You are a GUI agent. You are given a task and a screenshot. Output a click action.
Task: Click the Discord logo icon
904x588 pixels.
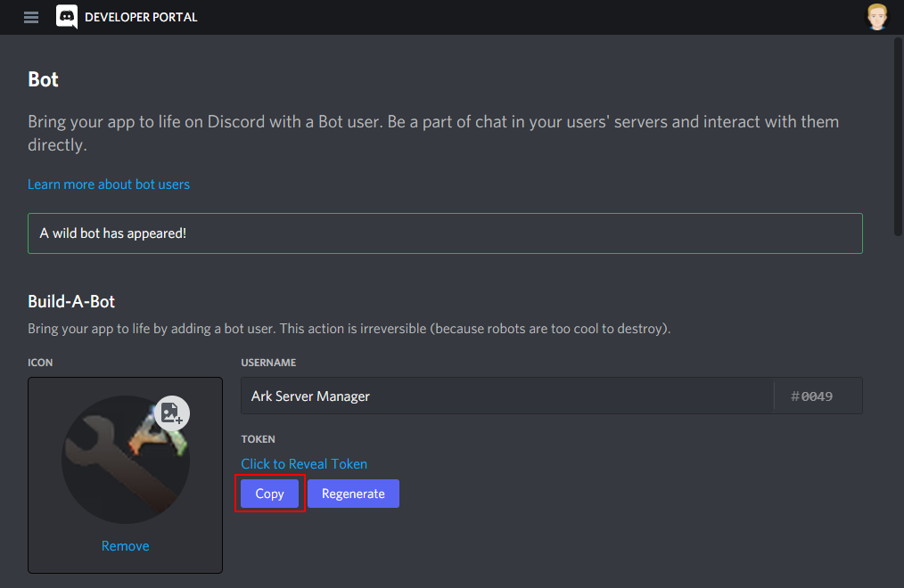67,17
